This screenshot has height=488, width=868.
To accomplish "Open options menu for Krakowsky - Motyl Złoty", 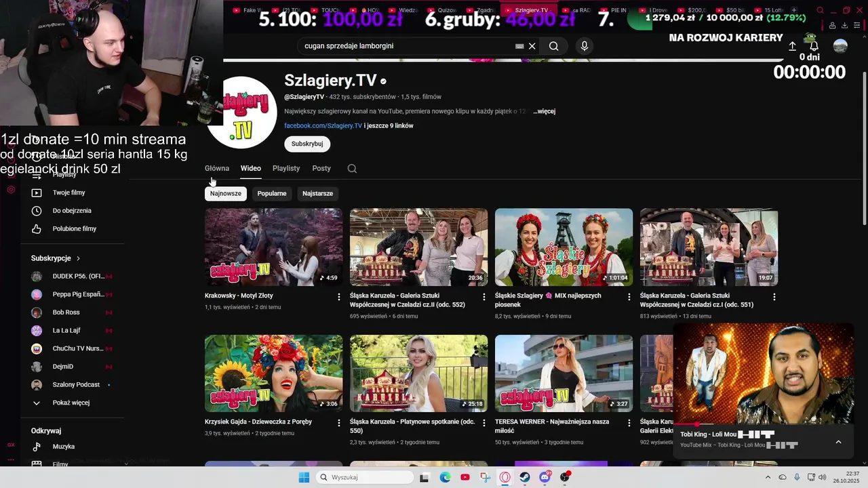I will coord(339,297).
